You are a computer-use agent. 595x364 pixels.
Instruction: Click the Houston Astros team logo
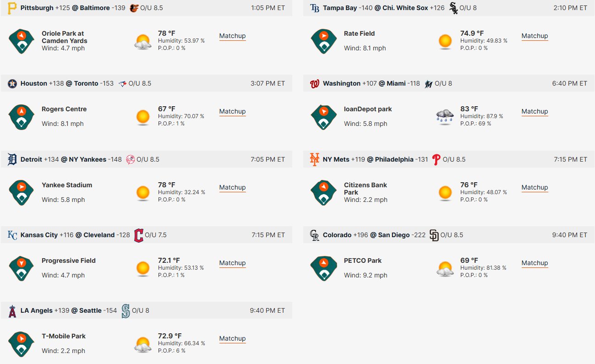tap(12, 83)
